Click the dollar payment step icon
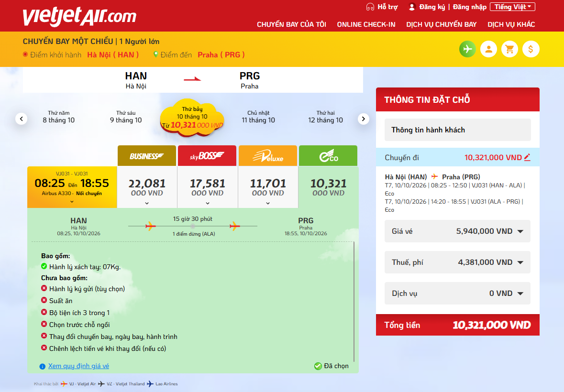 (531, 49)
